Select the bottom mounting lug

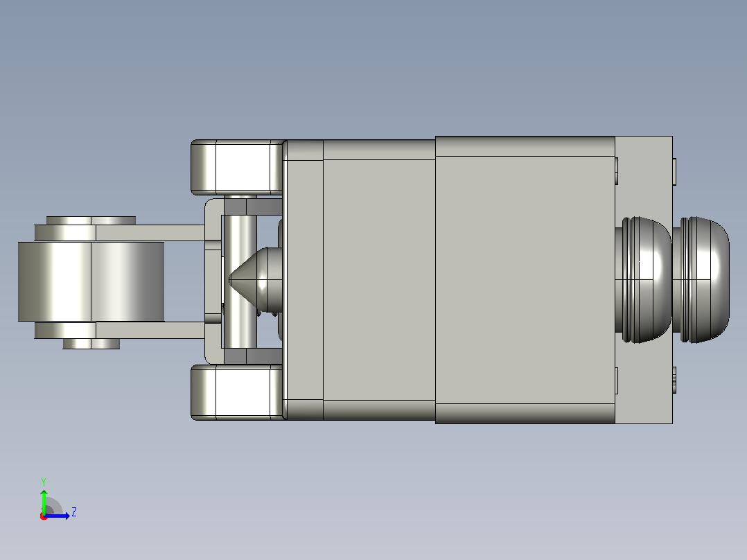(238, 392)
